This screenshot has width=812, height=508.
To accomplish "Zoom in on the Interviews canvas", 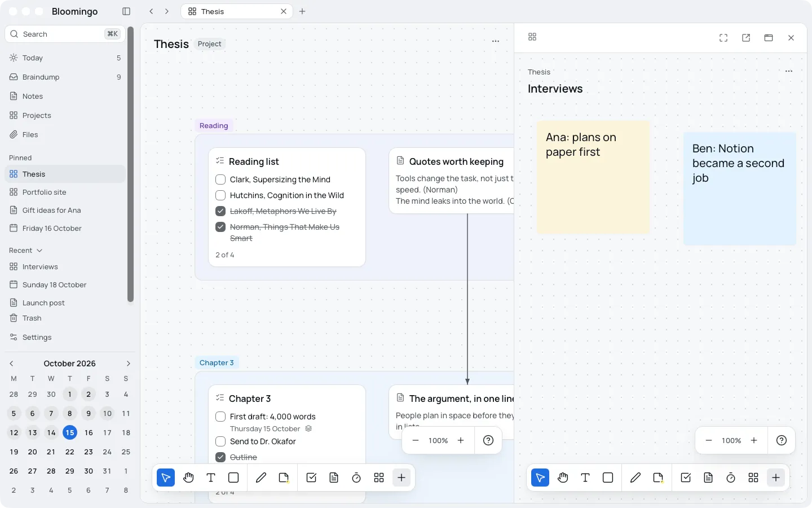I will [x=754, y=440].
